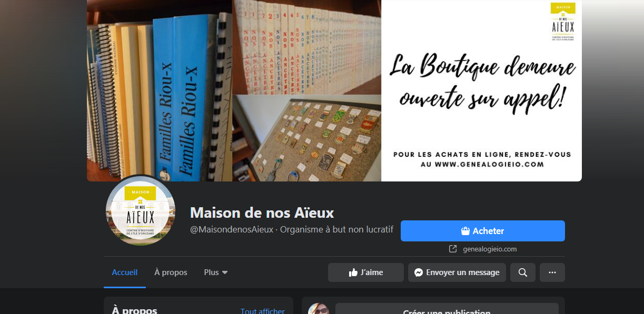
Task: Click the shopping bag icon on Acheter
Action: [465, 231]
